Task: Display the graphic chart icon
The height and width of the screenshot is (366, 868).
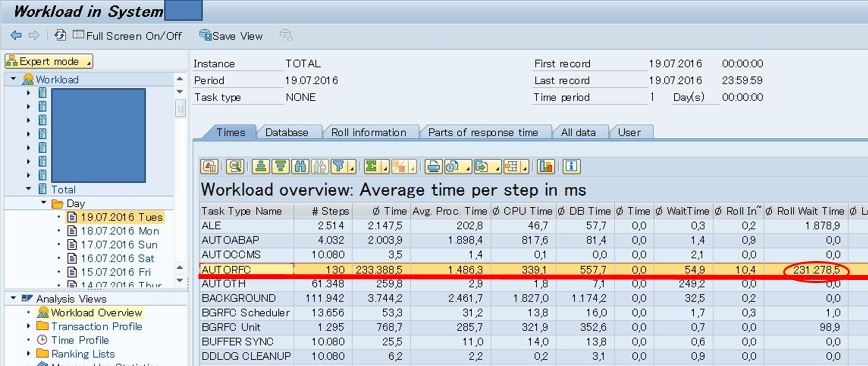Action: 546,166
